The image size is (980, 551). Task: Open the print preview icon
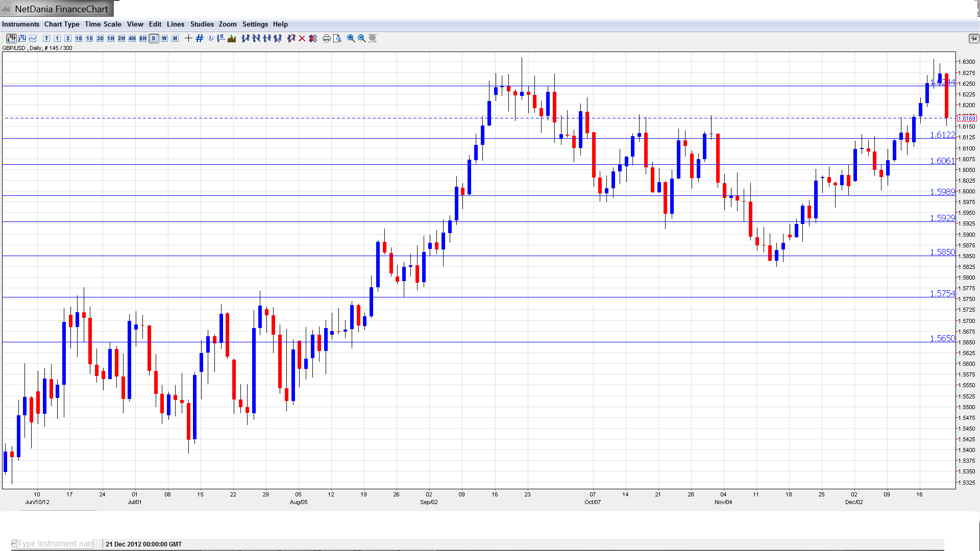pos(337,38)
